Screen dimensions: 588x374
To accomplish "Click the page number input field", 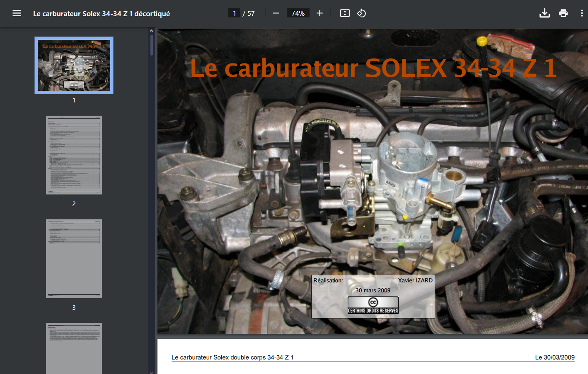I will click(x=234, y=13).
